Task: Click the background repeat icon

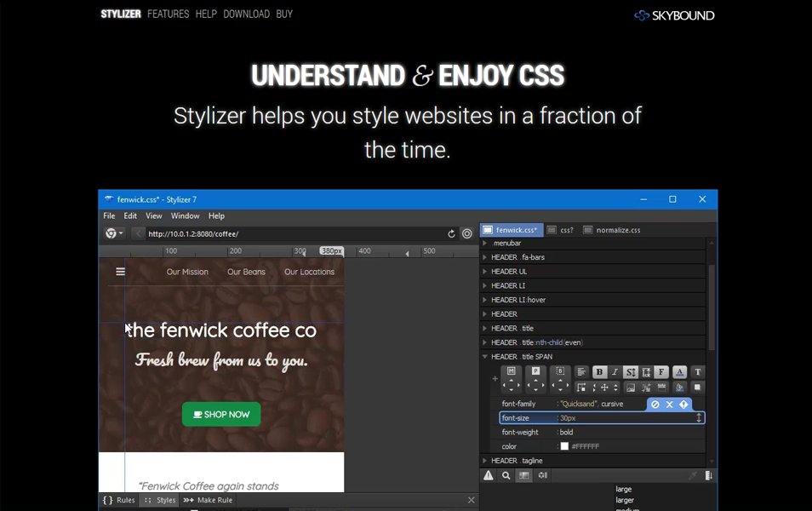Action: (662, 387)
